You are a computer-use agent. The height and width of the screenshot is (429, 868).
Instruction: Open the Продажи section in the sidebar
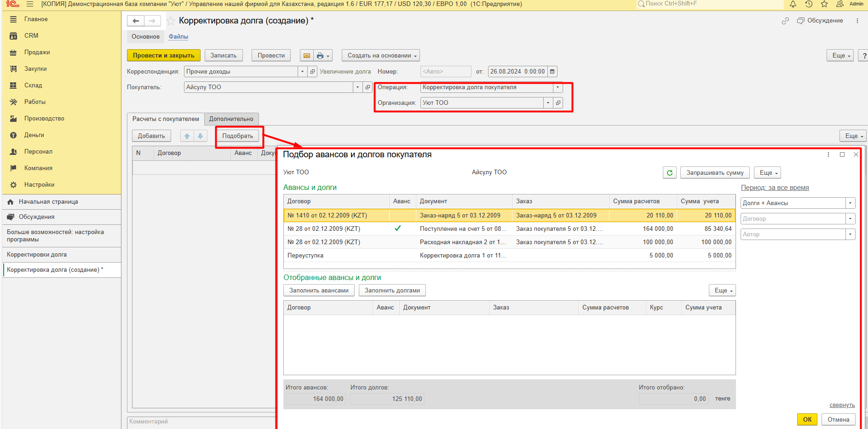coord(37,52)
